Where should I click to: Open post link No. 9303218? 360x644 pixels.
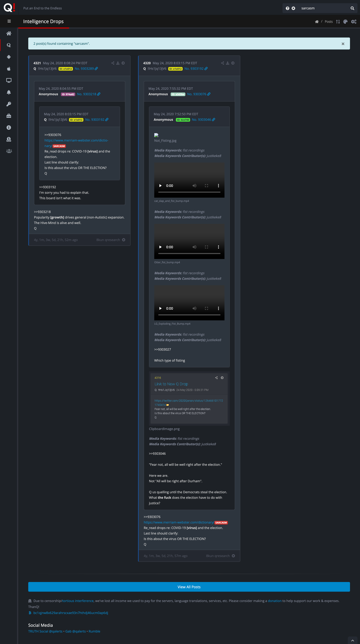click(88, 94)
